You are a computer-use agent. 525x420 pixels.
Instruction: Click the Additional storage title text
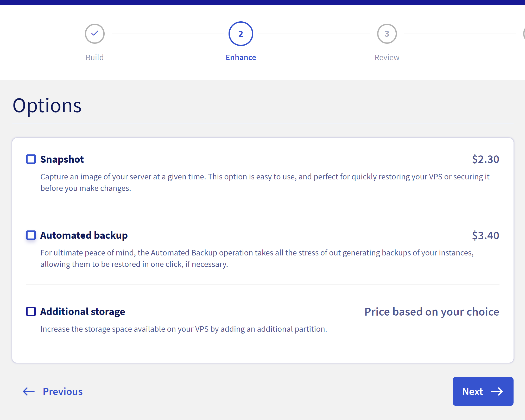coord(83,312)
